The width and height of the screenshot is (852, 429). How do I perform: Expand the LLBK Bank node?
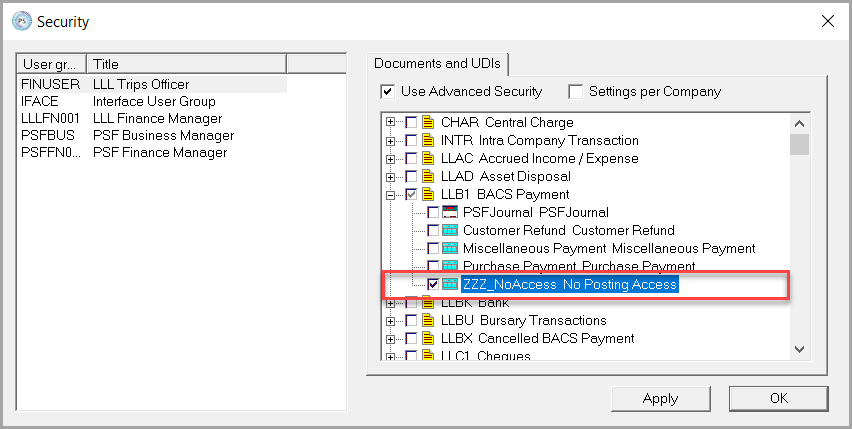click(x=390, y=303)
